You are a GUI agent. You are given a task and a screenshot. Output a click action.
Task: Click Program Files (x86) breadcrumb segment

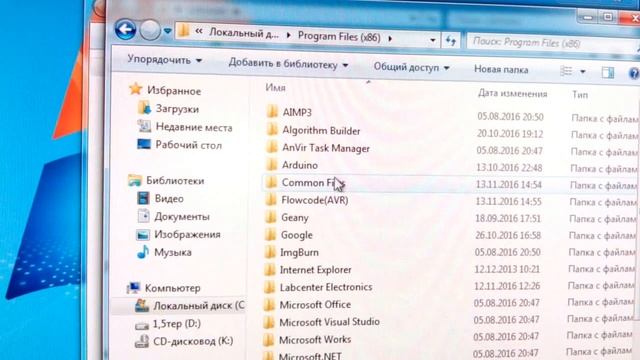(x=339, y=36)
